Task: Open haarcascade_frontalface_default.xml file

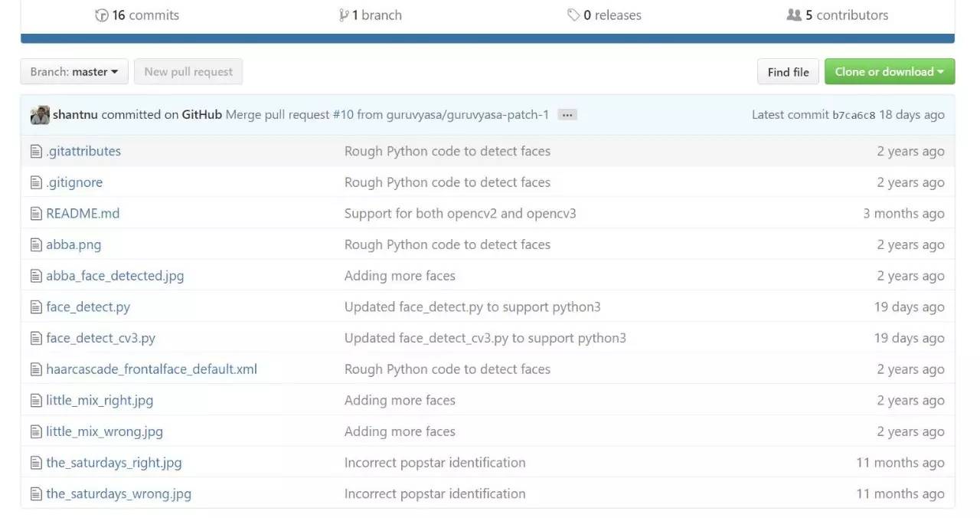Action: [x=152, y=369]
